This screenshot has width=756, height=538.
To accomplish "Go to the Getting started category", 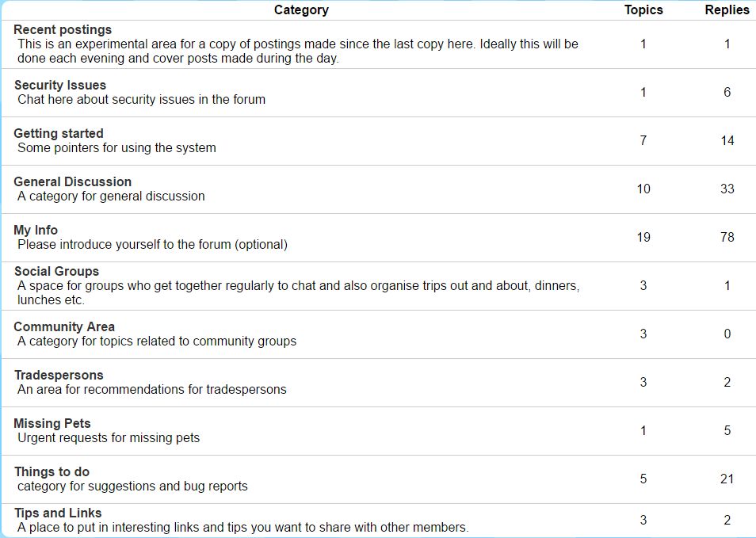I will [x=59, y=133].
